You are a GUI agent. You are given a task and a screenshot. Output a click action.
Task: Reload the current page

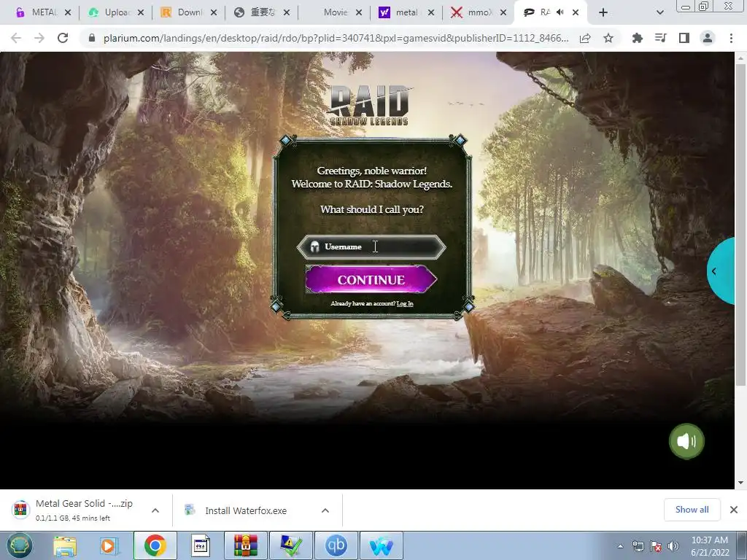tap(63, 38)
